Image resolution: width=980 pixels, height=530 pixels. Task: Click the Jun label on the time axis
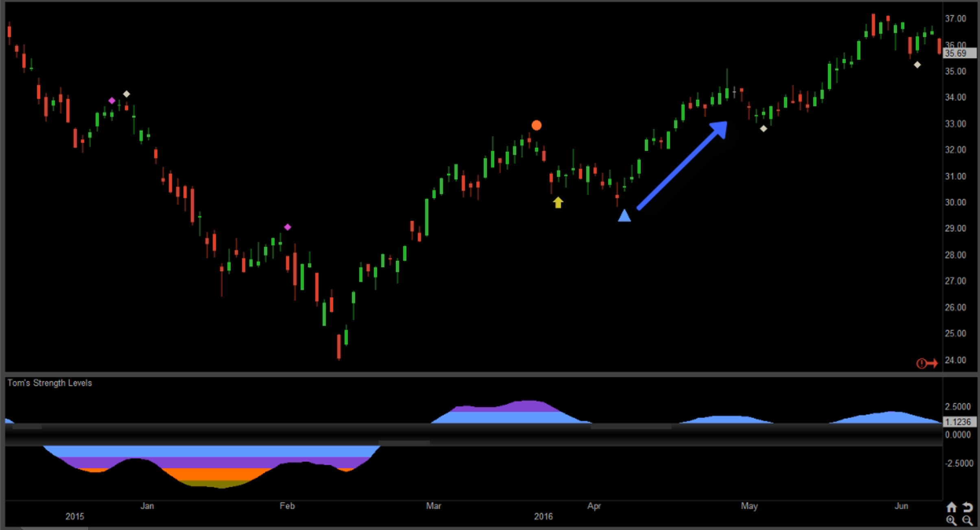pyautogui.click(x=901, y=506)
